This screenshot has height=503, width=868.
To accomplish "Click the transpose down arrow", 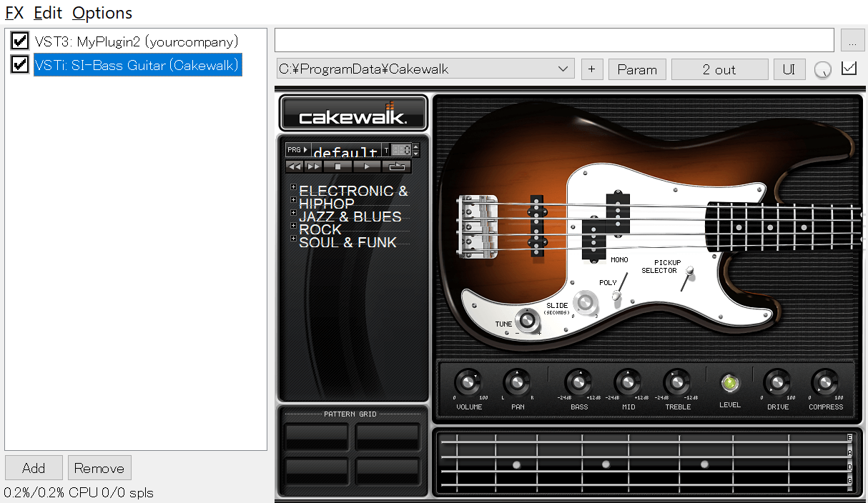I will pyautogui.click(x=416, y=154).
